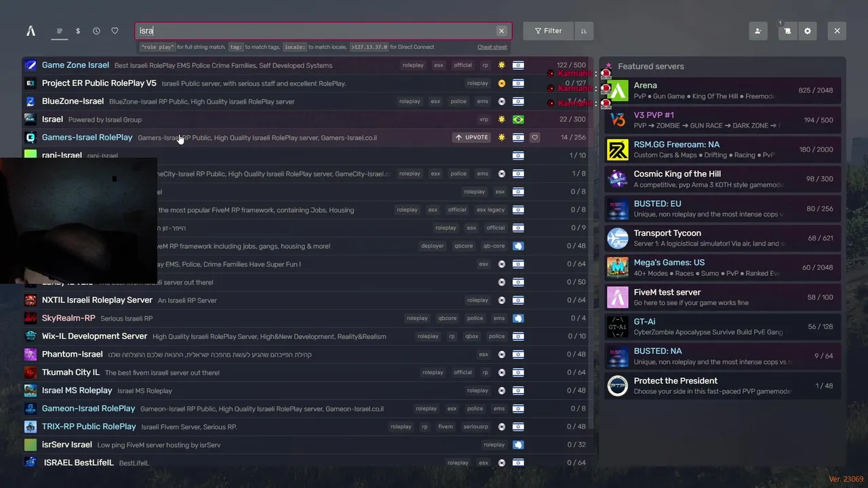The image size is (868, 488).
Task: Click the SkyRealm-RP server icon
Action: pos(31,318)
